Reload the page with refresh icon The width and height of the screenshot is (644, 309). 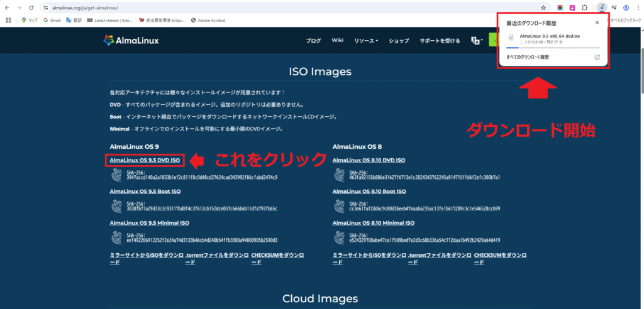[31, 8]
